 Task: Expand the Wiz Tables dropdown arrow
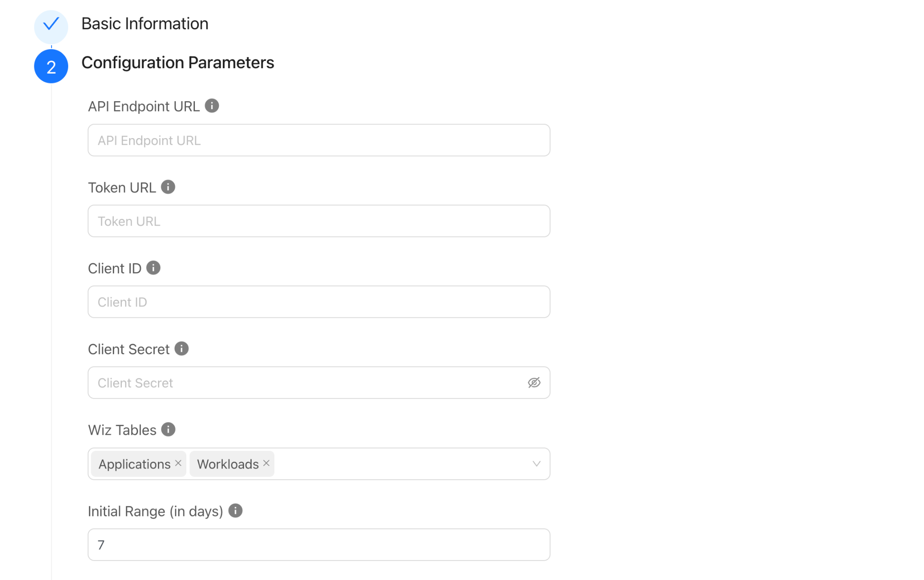pyautogui.click(x=536, y=464)
